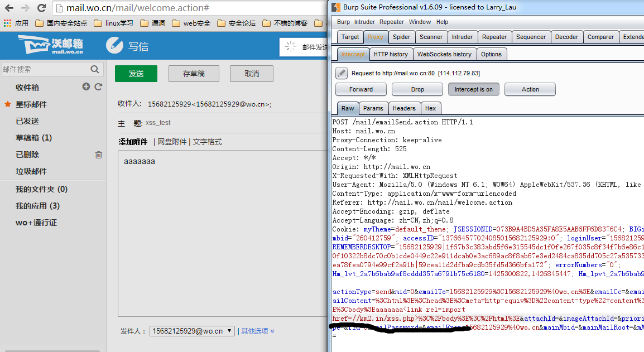Image resolution: width=644 pixels, height=352 pixels.
Task: Open the web安全 bookmark folder
Action: point(191,23)
